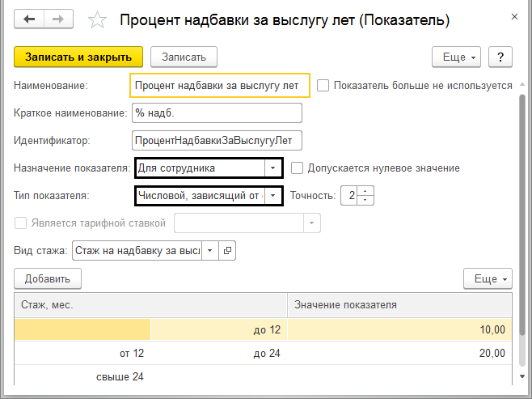This screenshot has height=399, width=532.
Task: Click the back navigation arrow
Action: pyautogui.click(x=30, y=19)
